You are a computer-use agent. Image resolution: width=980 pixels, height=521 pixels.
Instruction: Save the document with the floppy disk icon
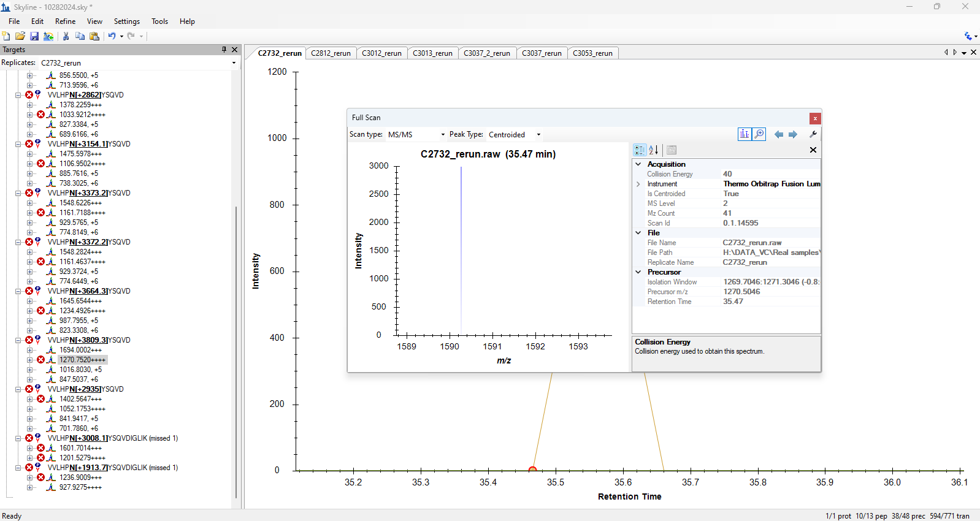(x=34, y=36)
